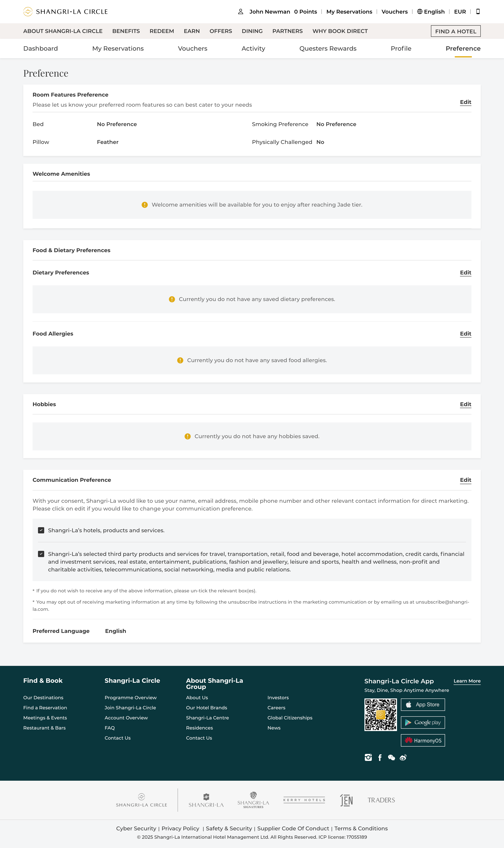Uncheck the third party products marketing checkbox
The width and height of the screenshot is (504, 848).
click(x=41, y=554)
